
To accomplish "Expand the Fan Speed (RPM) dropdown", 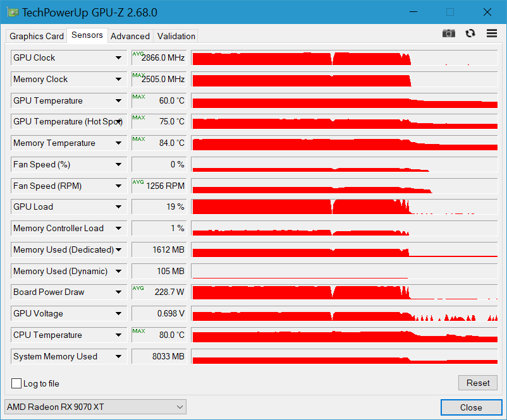I will click(x=118, y=186).
